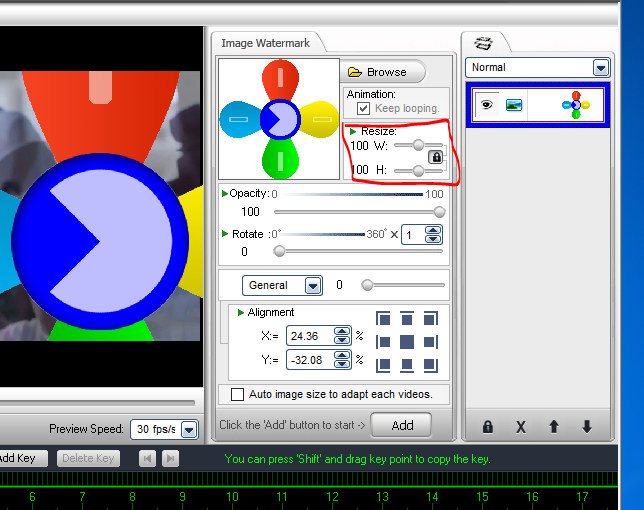Expand the Alignment arrow

click(x=241, y=312)
